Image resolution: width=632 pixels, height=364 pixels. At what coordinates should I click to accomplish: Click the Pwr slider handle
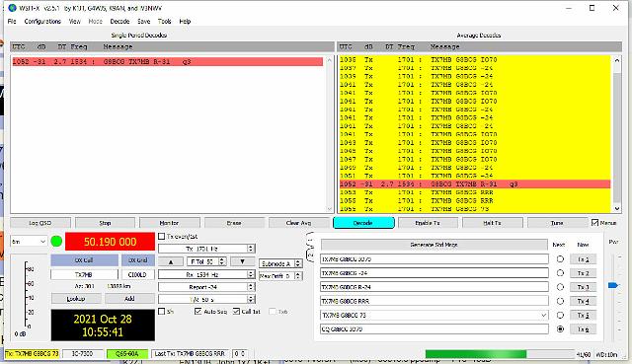click(612, 285)
